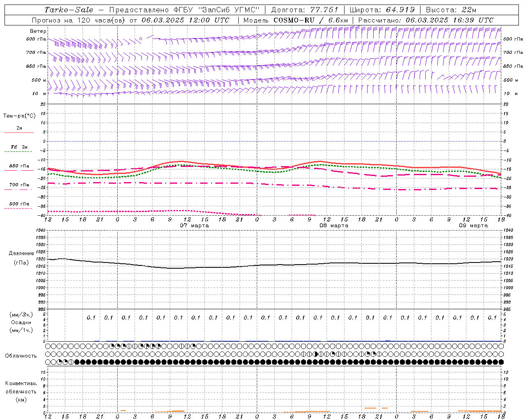Select the Модель COSMO-RU / 6.6км text

pos(296,20)
